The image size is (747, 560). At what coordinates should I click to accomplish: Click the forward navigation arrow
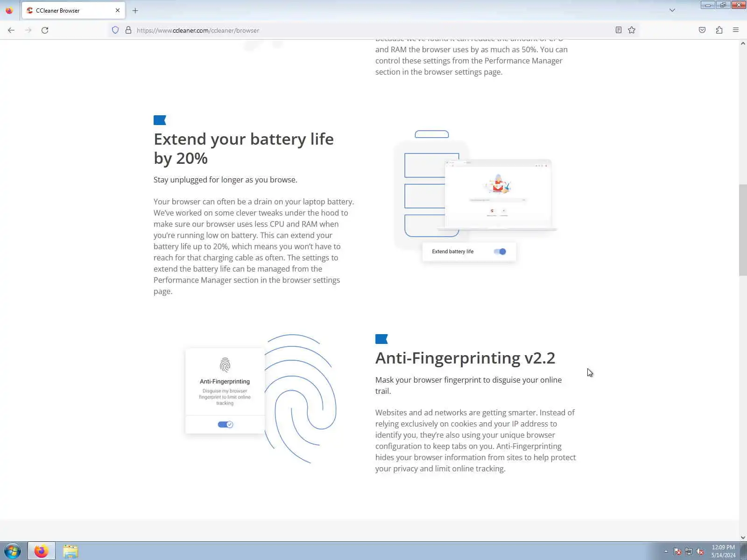pos(28,30)
